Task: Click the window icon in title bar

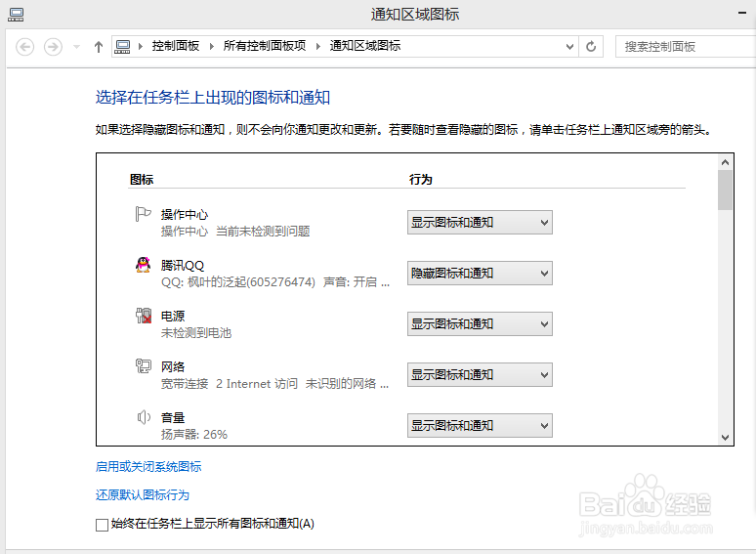Action: pos(16,15)
